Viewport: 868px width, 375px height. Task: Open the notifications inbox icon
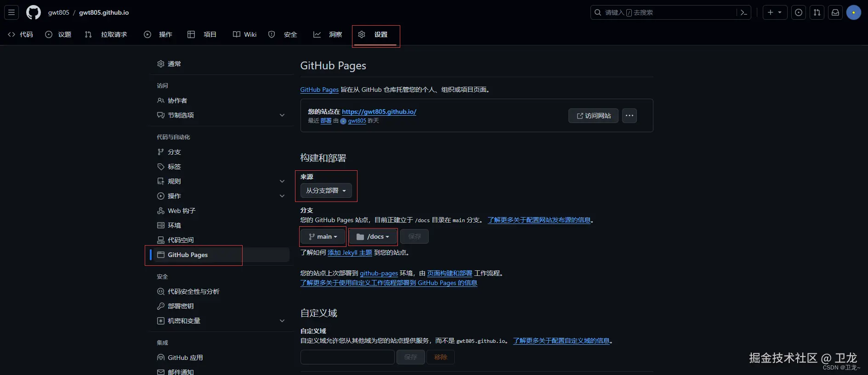[835, 12]
